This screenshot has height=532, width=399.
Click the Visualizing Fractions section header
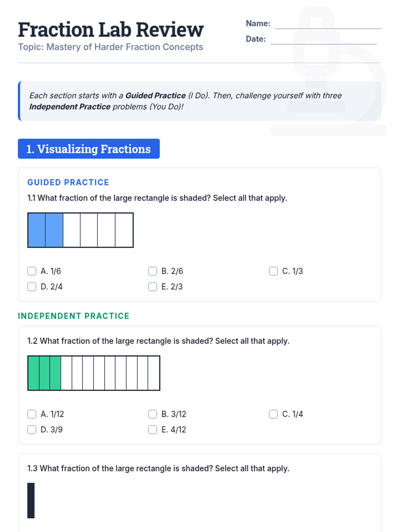point(89,149)
